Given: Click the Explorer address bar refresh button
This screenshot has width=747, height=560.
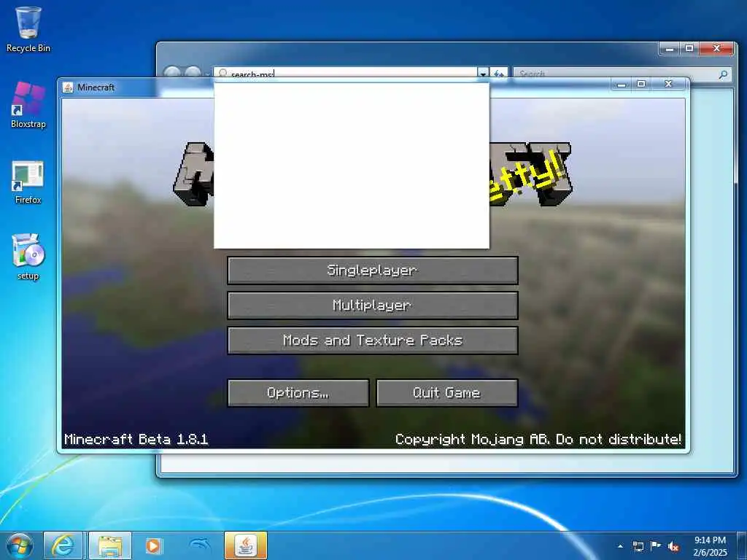Looking at the screenshot, I should [x=499, y=74].
